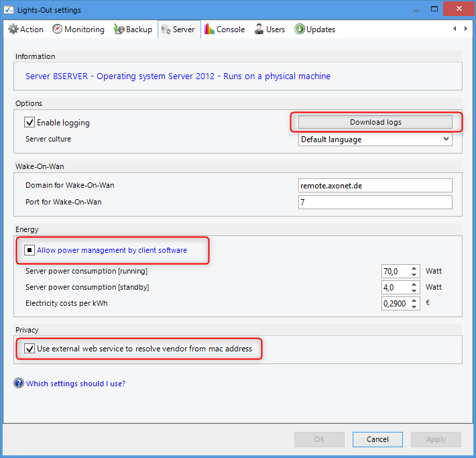The height and width of the screenshot is (458, 476).
Task: Increase running power consumption value
Action: tap(414, 268)
